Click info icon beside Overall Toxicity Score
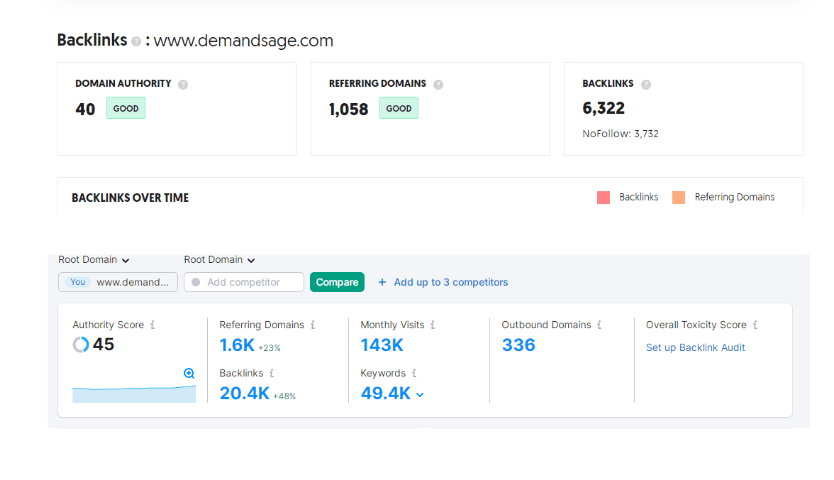Viewport: 834px width, 480px height. tap(755, 325)
